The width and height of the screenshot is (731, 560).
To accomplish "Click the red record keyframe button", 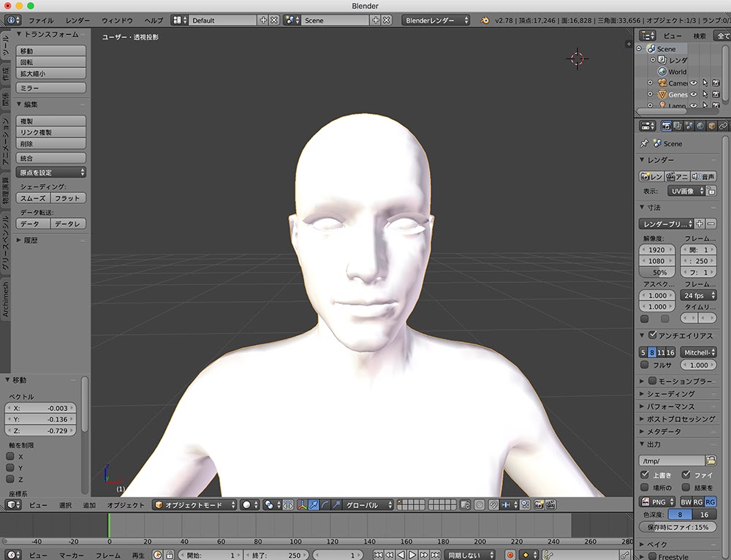I will (x=510, y=555).
